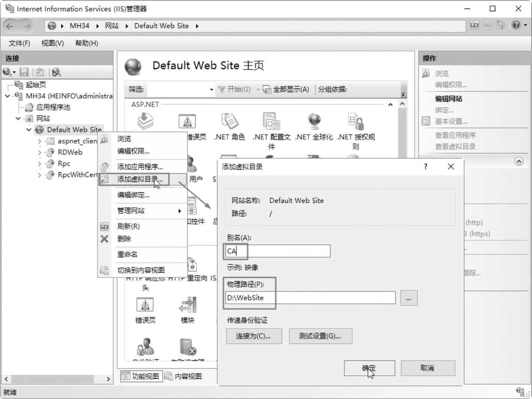Click the 确定 button
The width and height of the screenshot is (532, 399).
(x=369, y=368)
